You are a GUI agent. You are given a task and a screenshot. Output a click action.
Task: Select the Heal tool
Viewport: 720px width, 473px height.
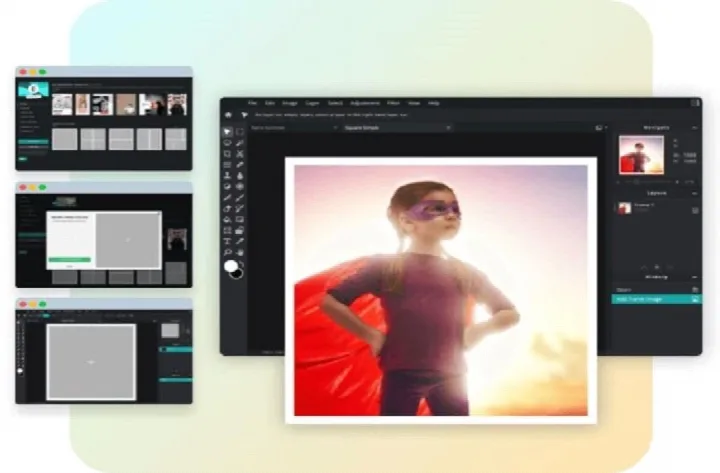pyautogui.click(x=240, y=165)
